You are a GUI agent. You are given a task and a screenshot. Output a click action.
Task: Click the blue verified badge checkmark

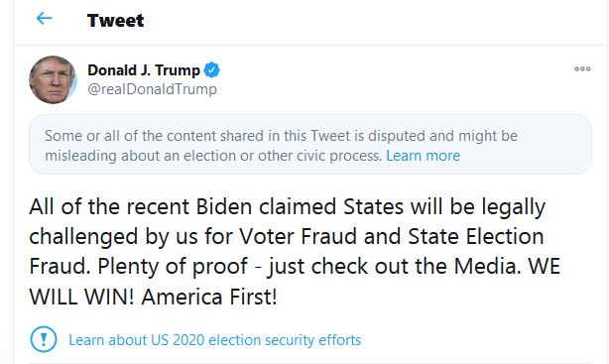point(212,70)
